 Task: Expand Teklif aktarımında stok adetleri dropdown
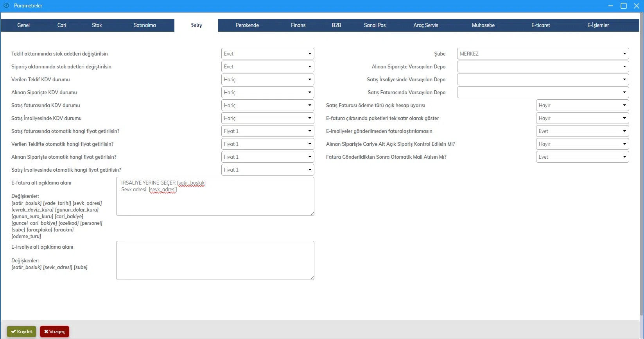pos(267,54)
